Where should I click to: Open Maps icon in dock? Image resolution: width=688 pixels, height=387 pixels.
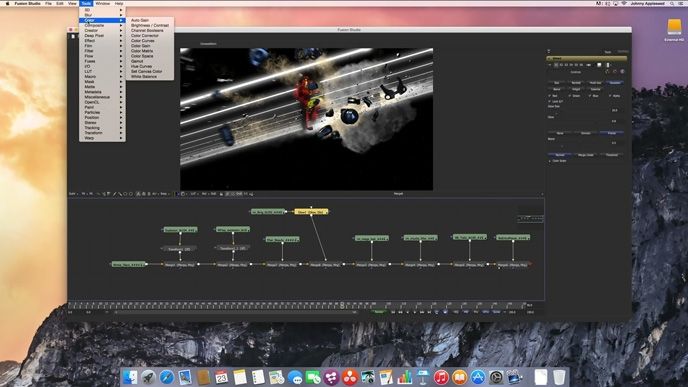click(x=276, y=377)
